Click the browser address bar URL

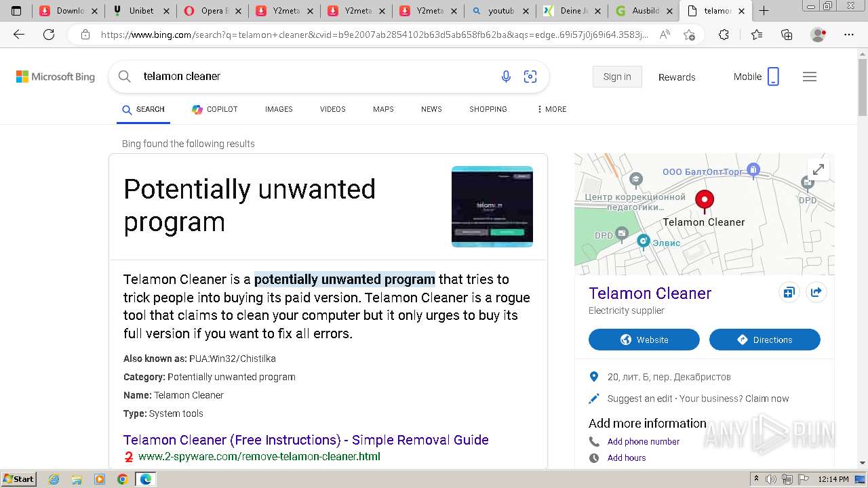pyautogui.click(x=374, y=35)
